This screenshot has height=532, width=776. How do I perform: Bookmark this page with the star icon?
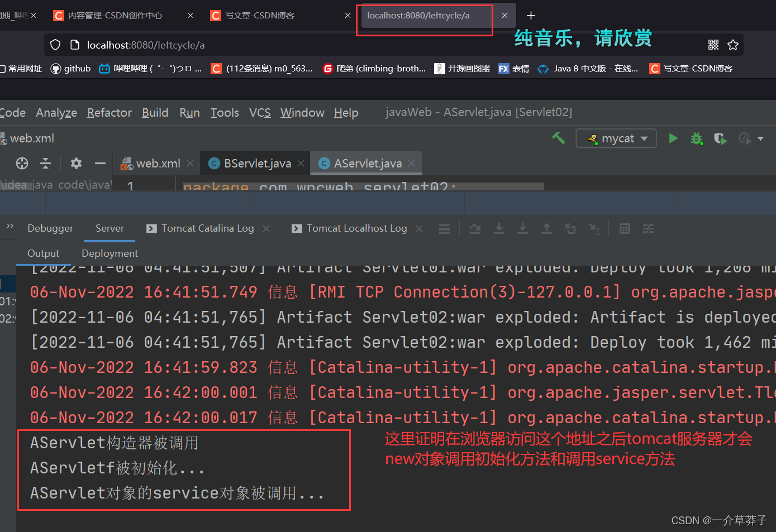coord(733,45)
